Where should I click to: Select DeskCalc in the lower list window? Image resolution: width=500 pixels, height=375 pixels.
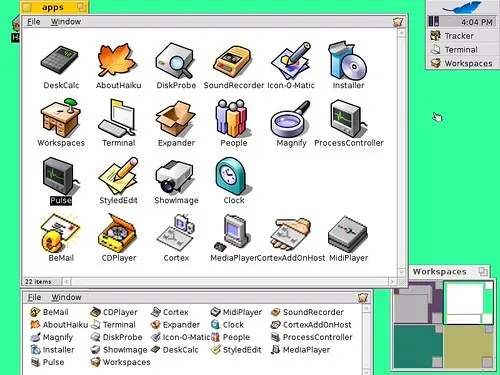click(x=174, y=350)
